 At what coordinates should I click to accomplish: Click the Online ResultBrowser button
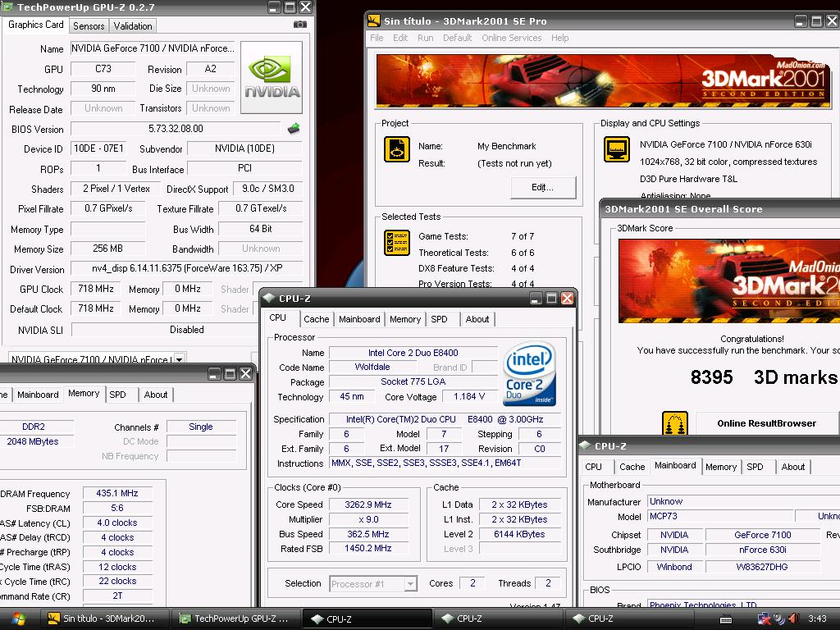767,423
